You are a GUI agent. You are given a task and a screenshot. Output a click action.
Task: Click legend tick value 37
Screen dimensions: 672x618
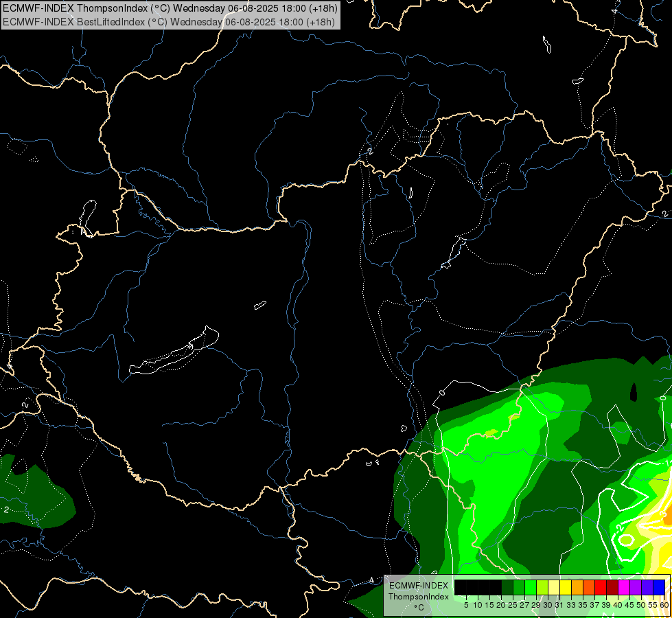pos(595,605)
